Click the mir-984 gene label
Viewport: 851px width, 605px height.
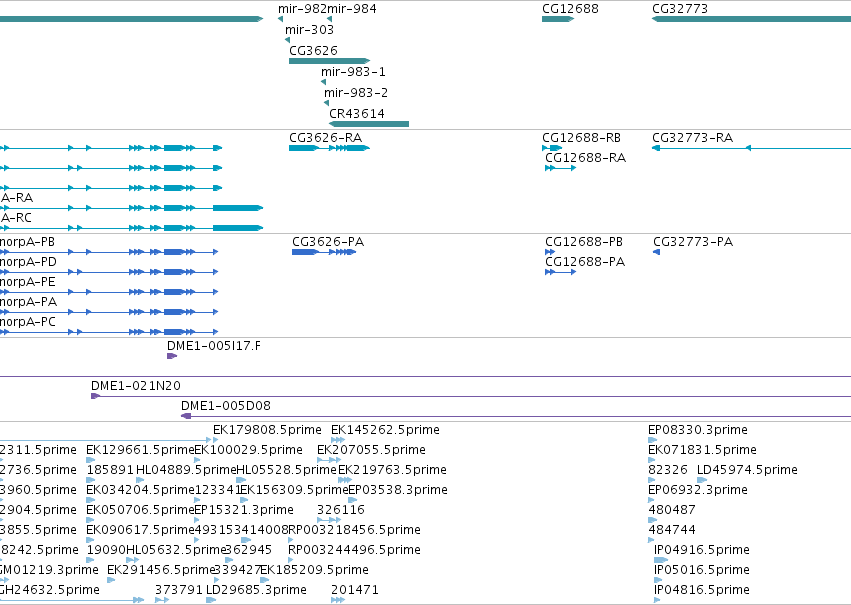tap(352, 9)
